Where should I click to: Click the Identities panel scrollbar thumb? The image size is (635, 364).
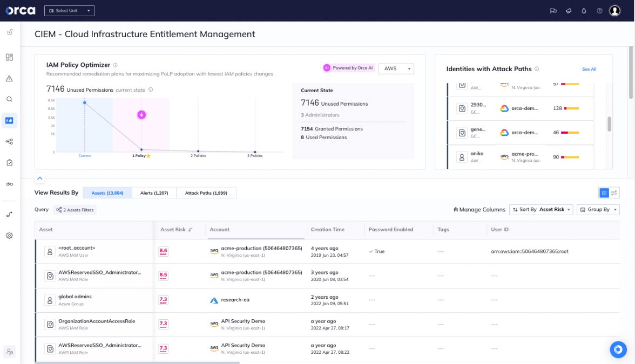(609, 124)
